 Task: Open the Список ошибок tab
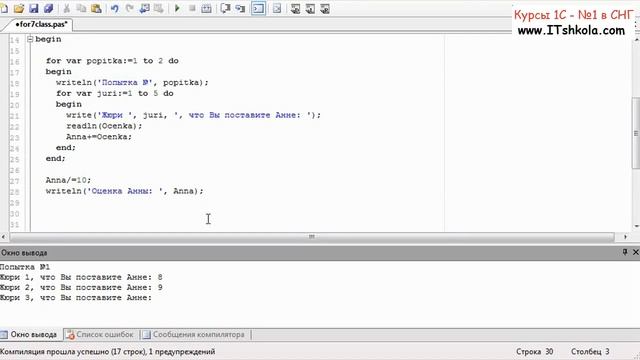[100, 335]
